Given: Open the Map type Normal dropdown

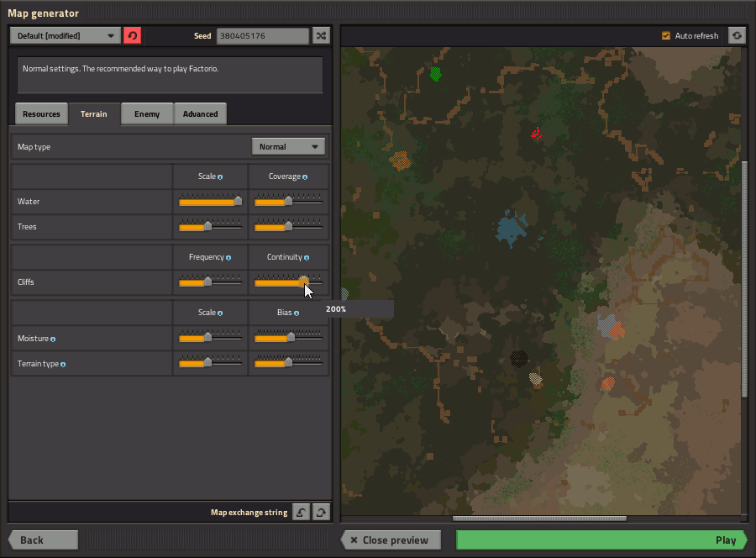Looking at the screenshot, I should (x=288, y=146).
